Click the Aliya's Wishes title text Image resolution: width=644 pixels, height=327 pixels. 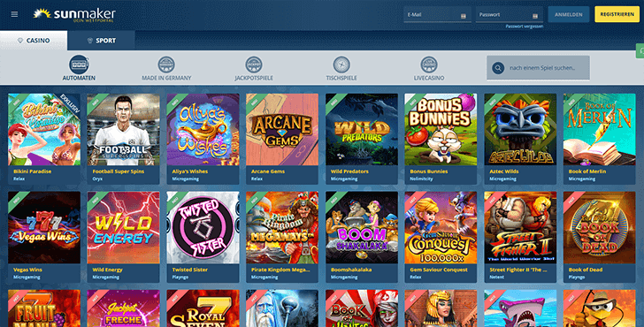tap(189, 171)
